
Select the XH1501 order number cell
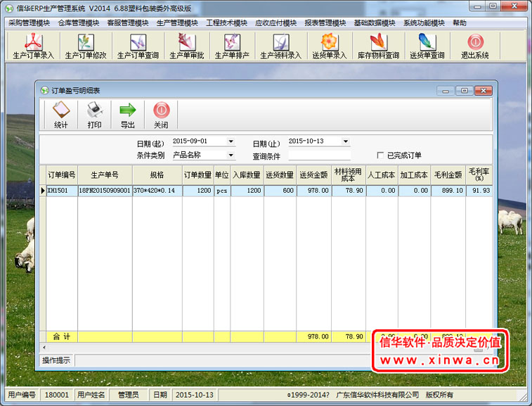62,191
